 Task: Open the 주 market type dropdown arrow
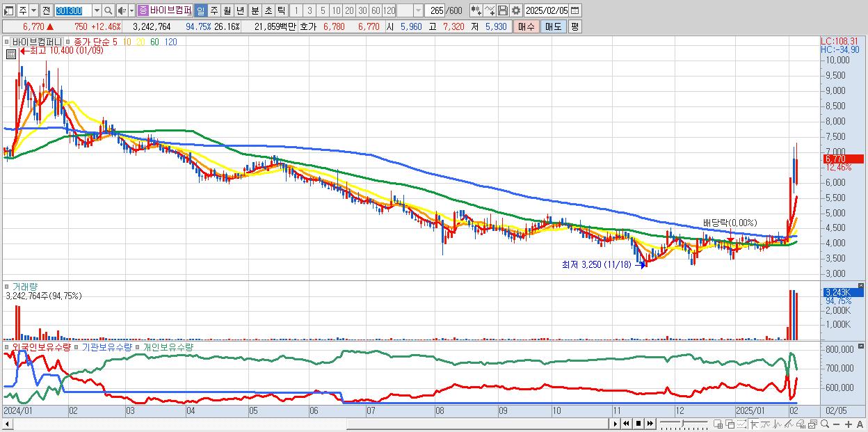tap(34, 10)
